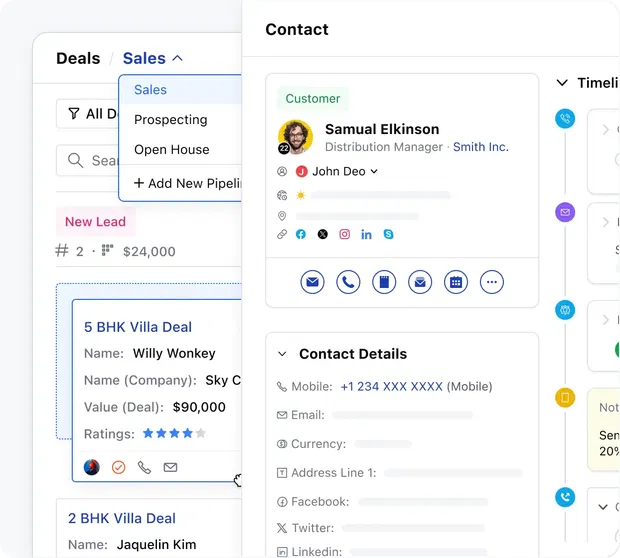The height and width of the screenshot is (558, 620).
Task: Click the Email field in Contact Details
Action: 403,415
